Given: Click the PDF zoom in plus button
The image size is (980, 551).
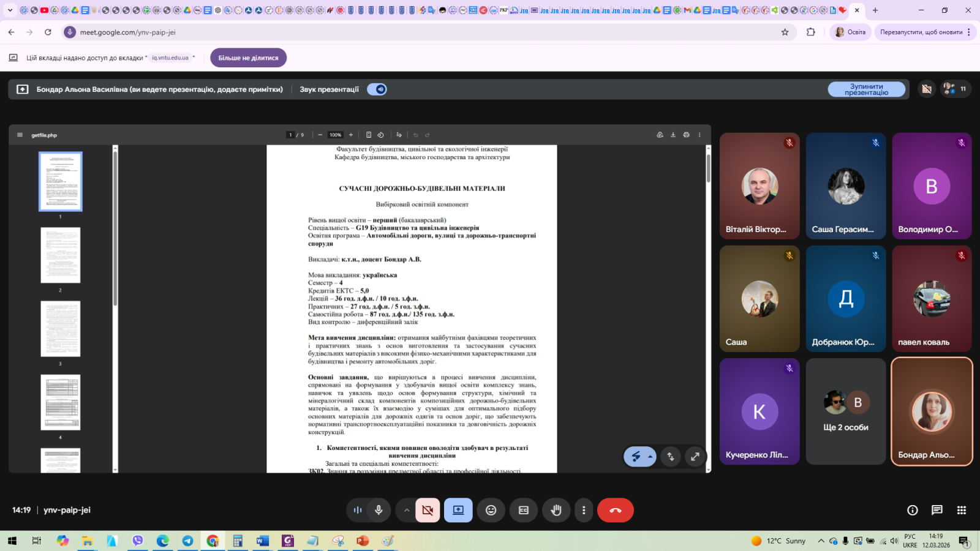Looking at the screenshot, I should click(351, 135).
